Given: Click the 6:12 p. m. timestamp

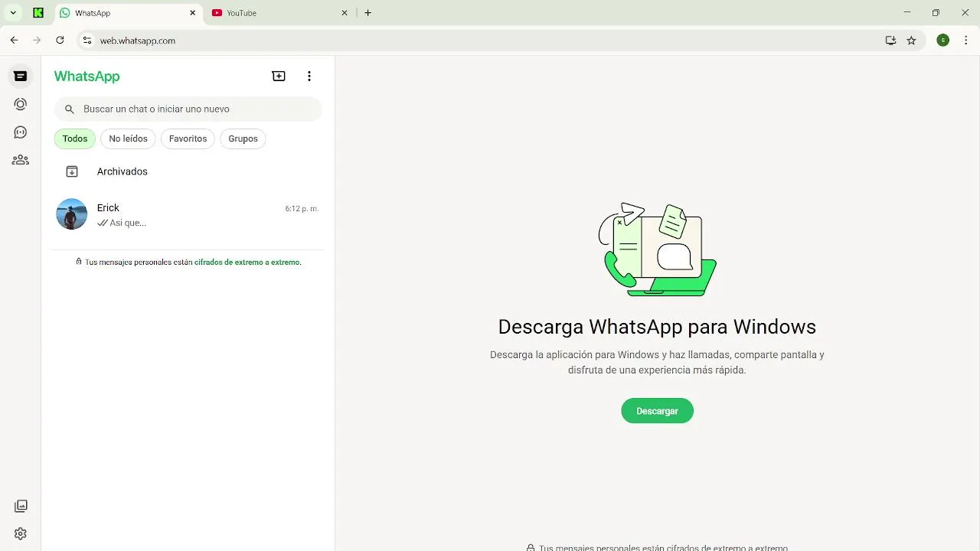Looking at the screenshot, I should (x=302, y=208).
